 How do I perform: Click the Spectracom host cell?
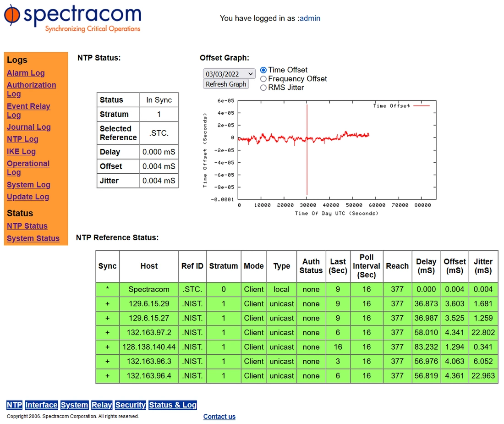149,289
